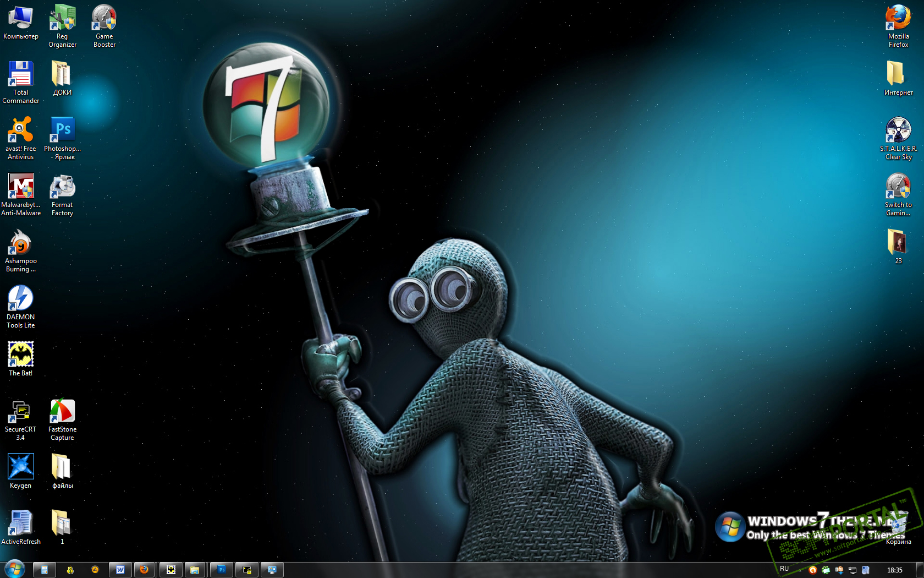Click the 18:35 system clock

[895, 570]
